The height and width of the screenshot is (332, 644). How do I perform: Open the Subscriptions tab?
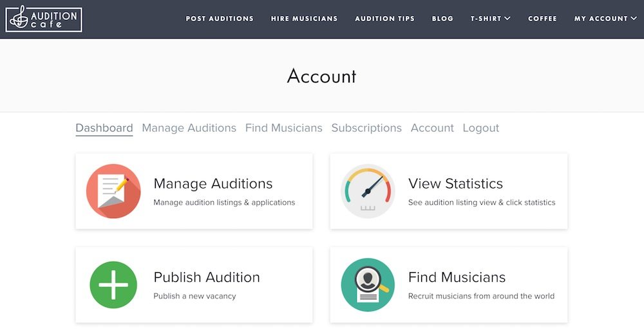(x=366, y=128)
